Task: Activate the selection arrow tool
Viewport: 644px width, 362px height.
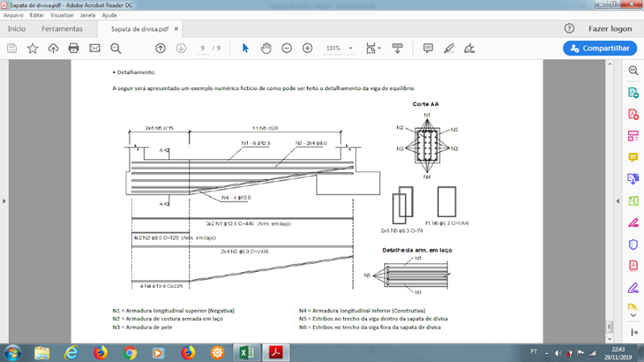Action: tap(246, 48)
